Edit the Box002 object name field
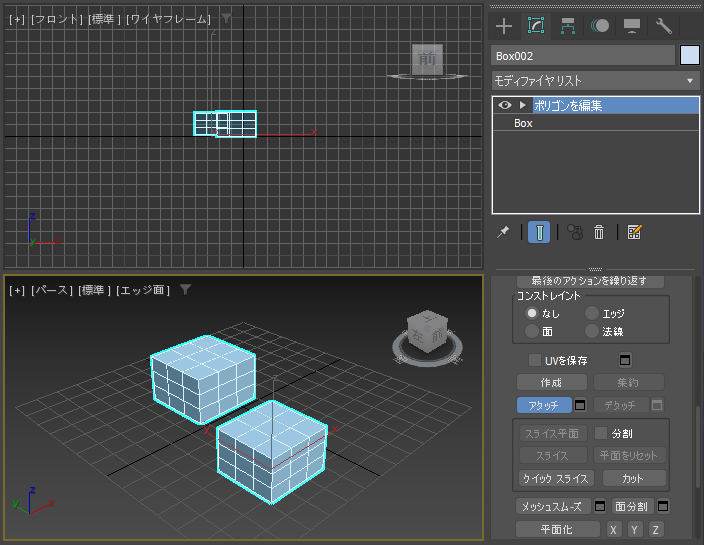 583,56
